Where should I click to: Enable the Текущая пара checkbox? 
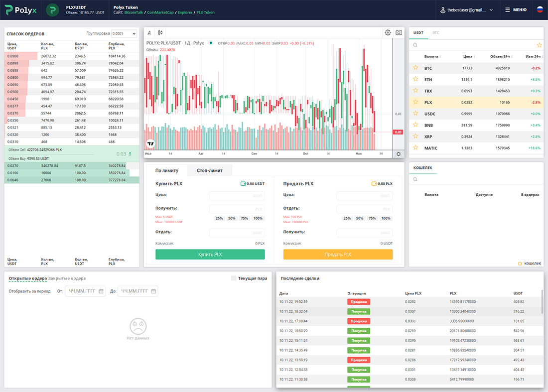(x=233, y=278)
